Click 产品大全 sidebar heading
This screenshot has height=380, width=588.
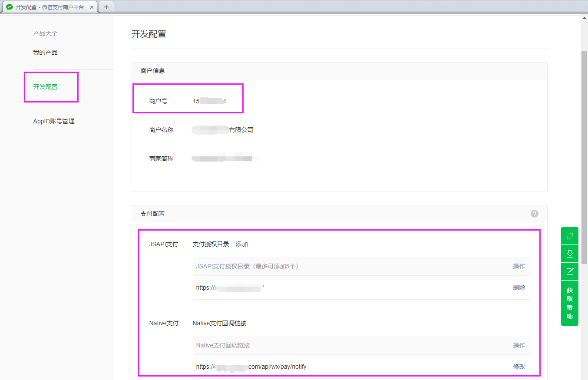click(x=46, y=33)
